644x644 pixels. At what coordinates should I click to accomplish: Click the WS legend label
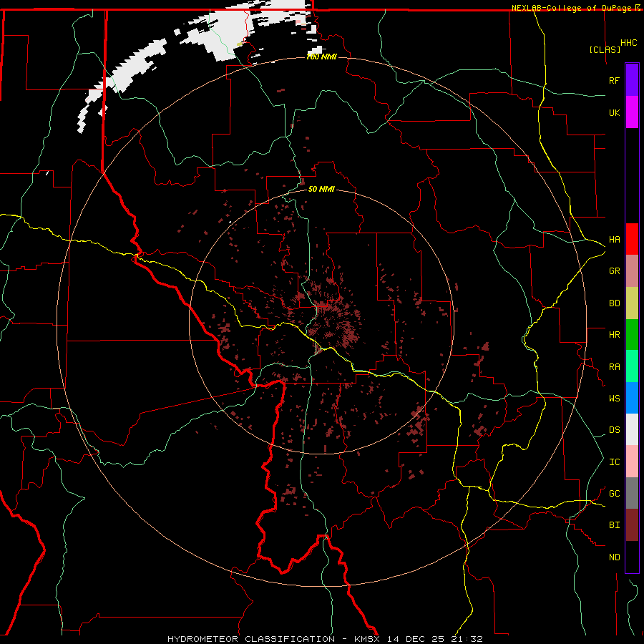point(615,399)
